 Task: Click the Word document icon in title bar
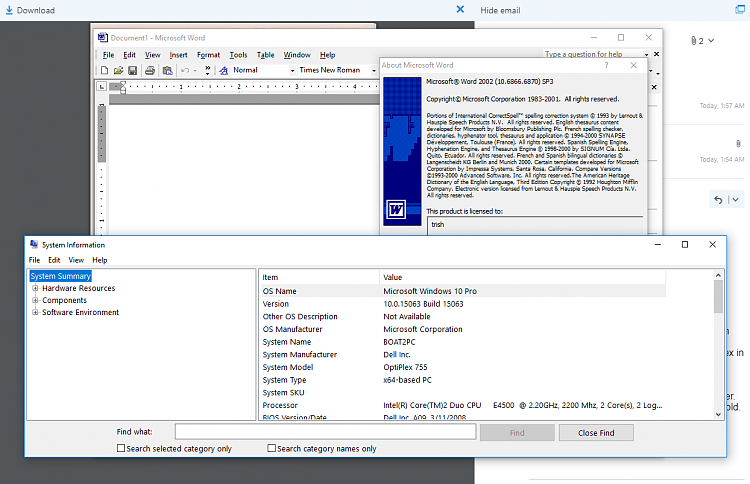[102, 37]
